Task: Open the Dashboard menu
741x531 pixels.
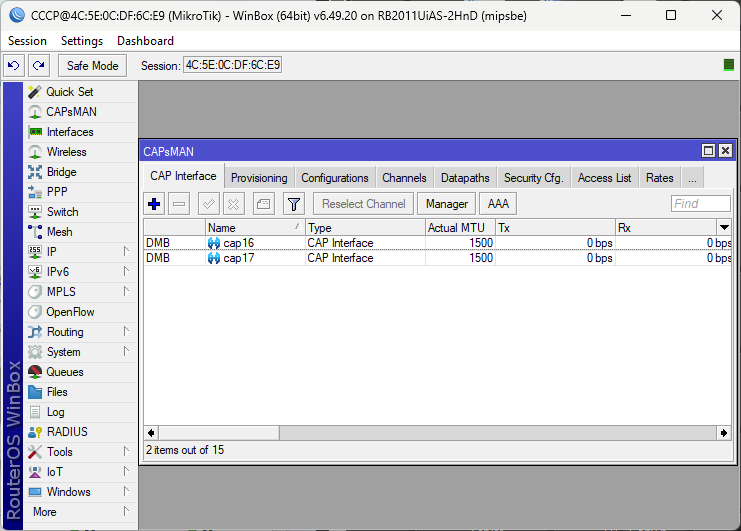Action: (146, 41)
